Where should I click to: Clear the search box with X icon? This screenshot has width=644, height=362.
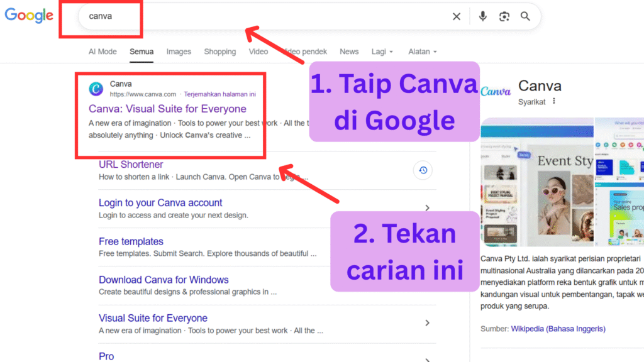457,17
